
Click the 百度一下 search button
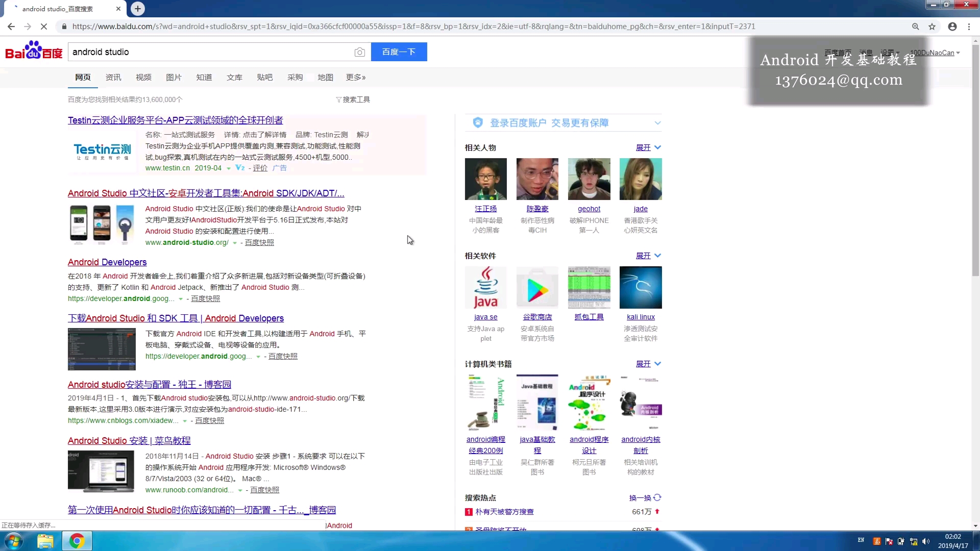399,52
